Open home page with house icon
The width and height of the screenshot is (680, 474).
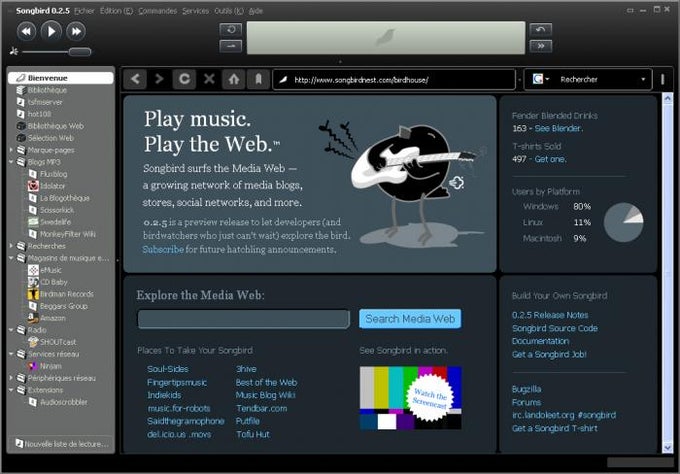point(234,79)
